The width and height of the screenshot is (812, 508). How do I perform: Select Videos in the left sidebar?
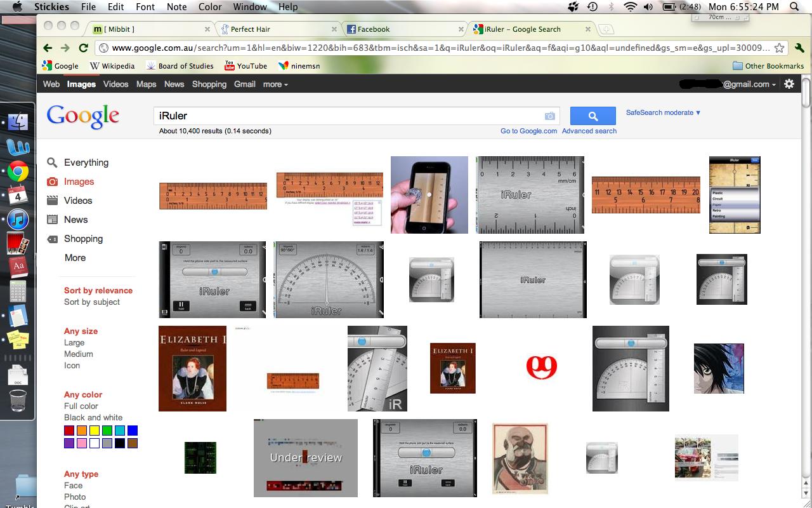[x=78, y=201]
